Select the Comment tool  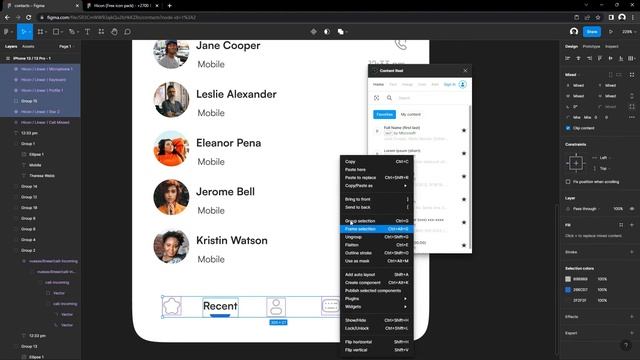point(127,32)
